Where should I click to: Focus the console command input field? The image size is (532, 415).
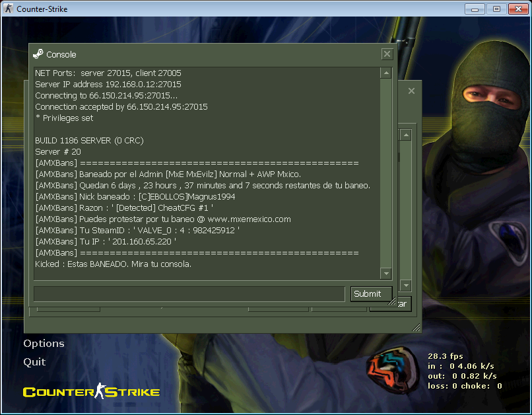point(189,294)
